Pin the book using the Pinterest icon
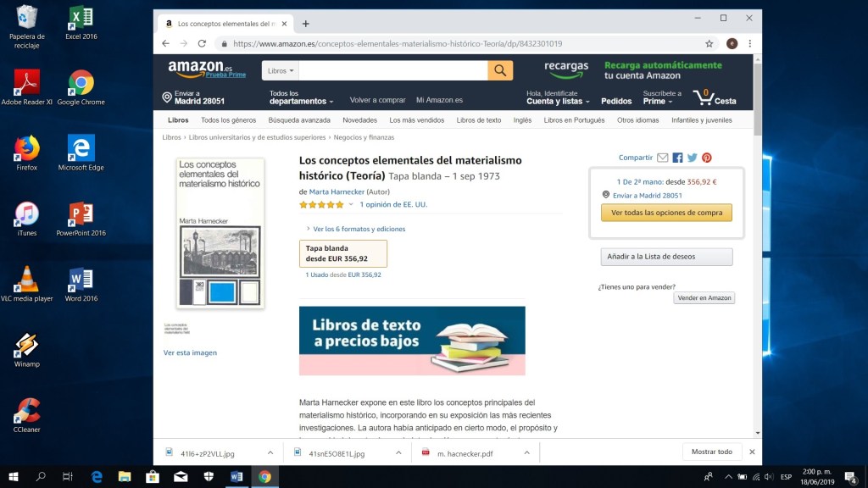Image resolution: width=868 pixels, height=488 pixels. (x=706, y=158)
